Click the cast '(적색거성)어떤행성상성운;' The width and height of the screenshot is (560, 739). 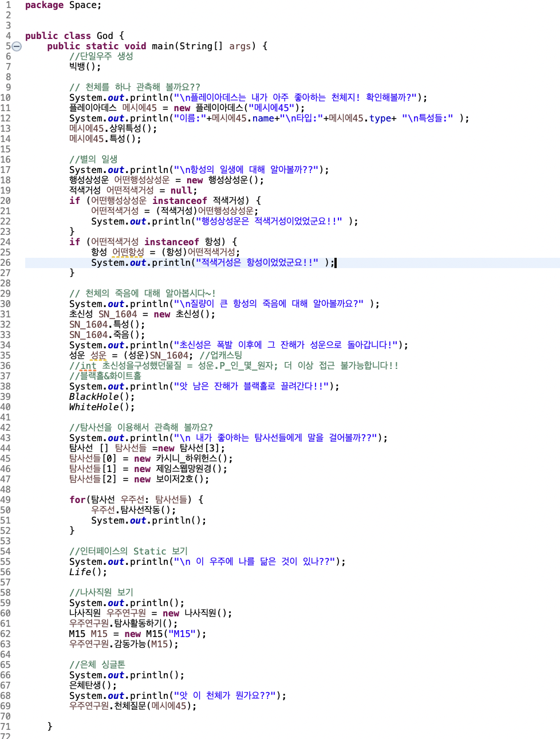tap(207, 211)
